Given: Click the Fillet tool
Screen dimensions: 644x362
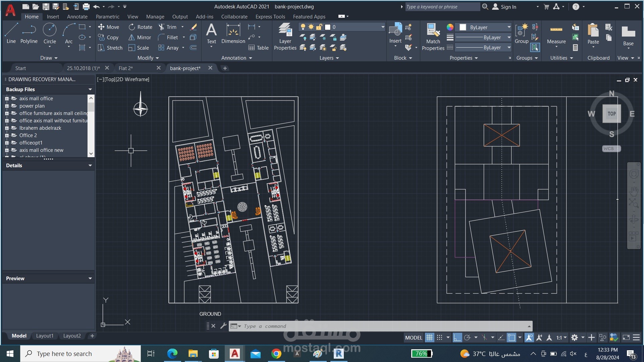Looking at the screenshot, I should [x=168, y=37].
